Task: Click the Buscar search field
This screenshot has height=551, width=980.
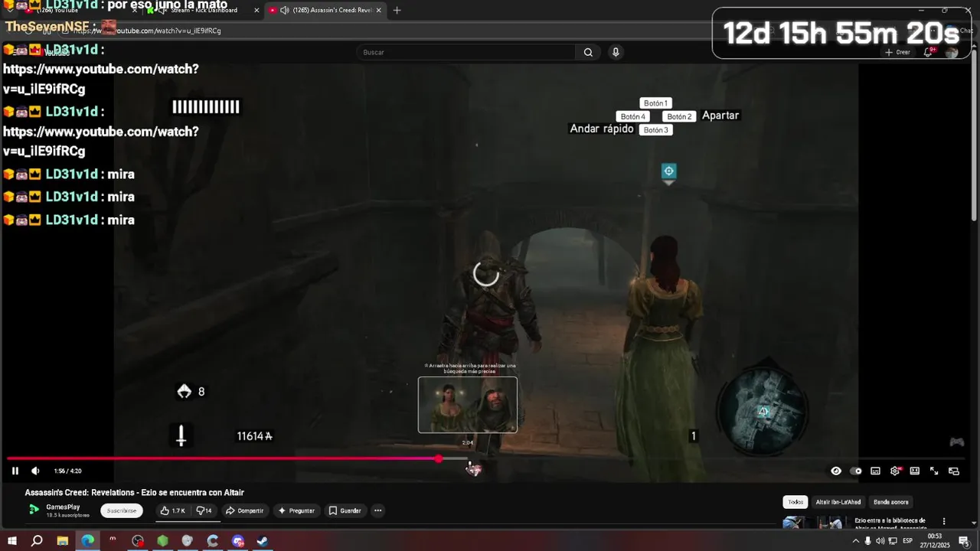Action: tap(467, 52)
